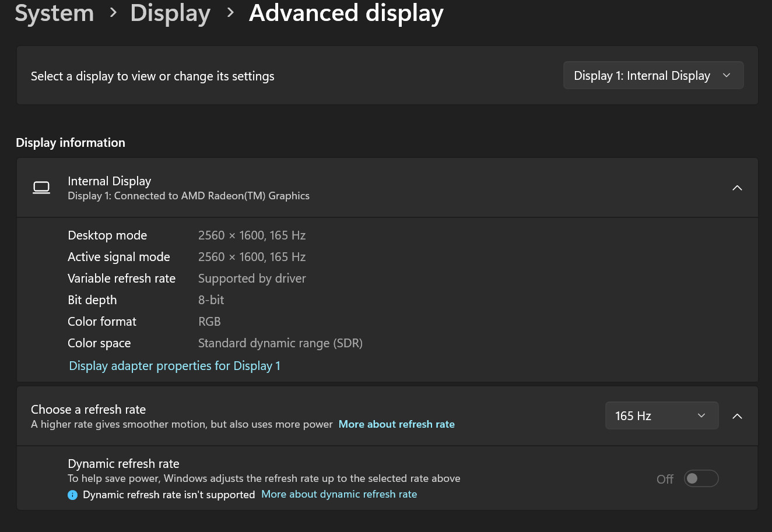Click the Display information heading

pyautogui.click(x=71, y=143)
